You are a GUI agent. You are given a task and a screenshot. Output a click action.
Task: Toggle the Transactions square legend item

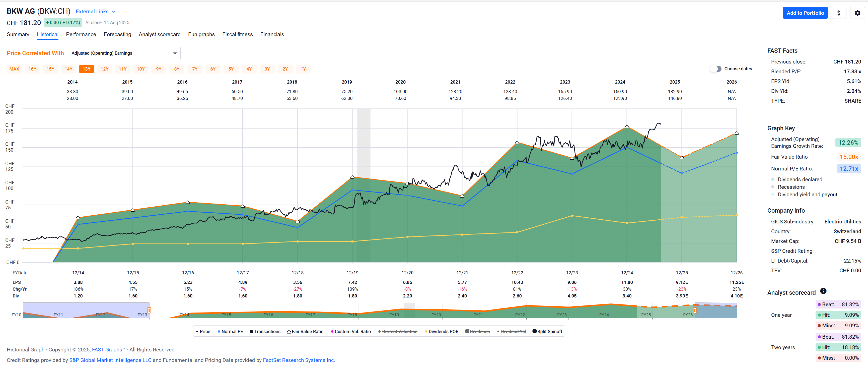tap(265, 332)
